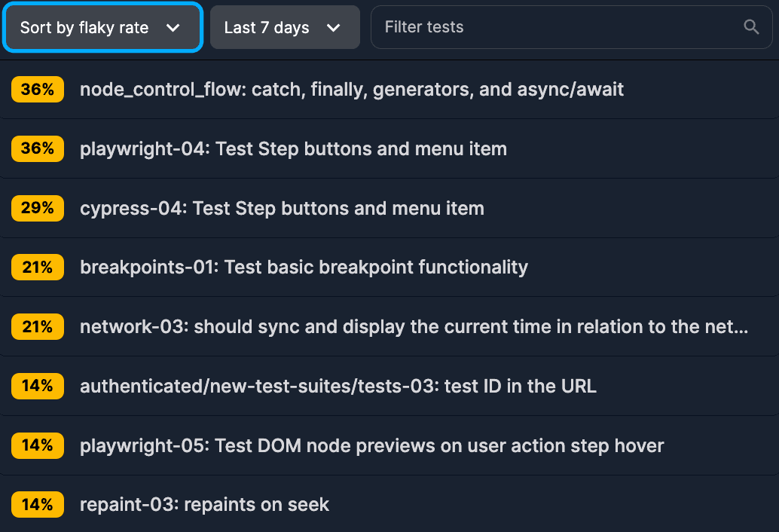Open the cypress-04 flaky test details
This screenshot has height=532, width=779.
(x=282, y=208)
